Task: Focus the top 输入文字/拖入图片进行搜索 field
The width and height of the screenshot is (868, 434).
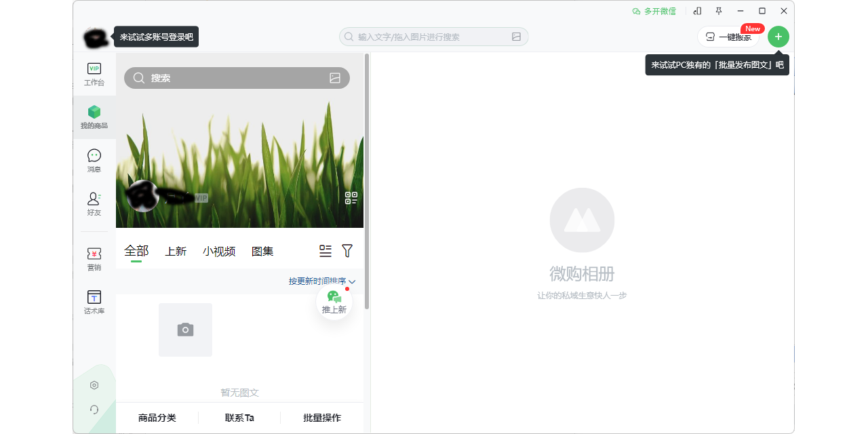Action: 433,37
